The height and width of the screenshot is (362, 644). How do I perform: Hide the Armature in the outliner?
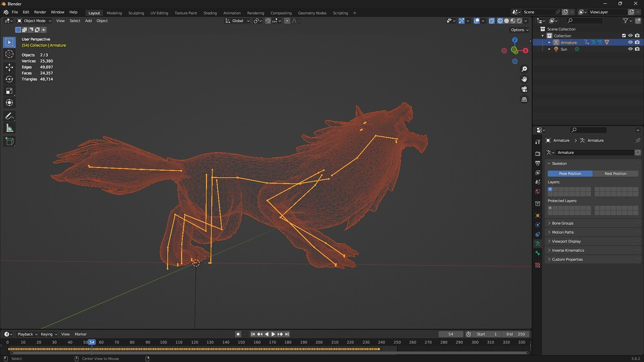pyautogui.click(x=630, y=42)
